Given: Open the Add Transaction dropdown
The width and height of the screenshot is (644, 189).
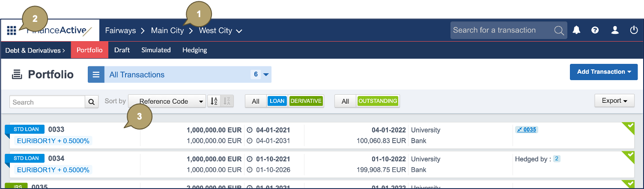Looking at the screenshot, I should [x=604, y=72].
